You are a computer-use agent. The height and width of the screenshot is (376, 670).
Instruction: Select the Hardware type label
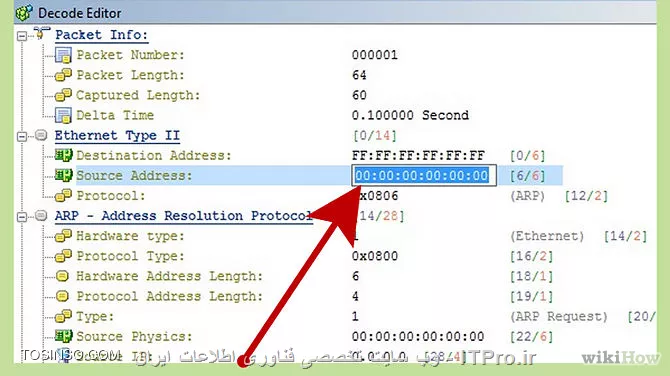(130, 236)
